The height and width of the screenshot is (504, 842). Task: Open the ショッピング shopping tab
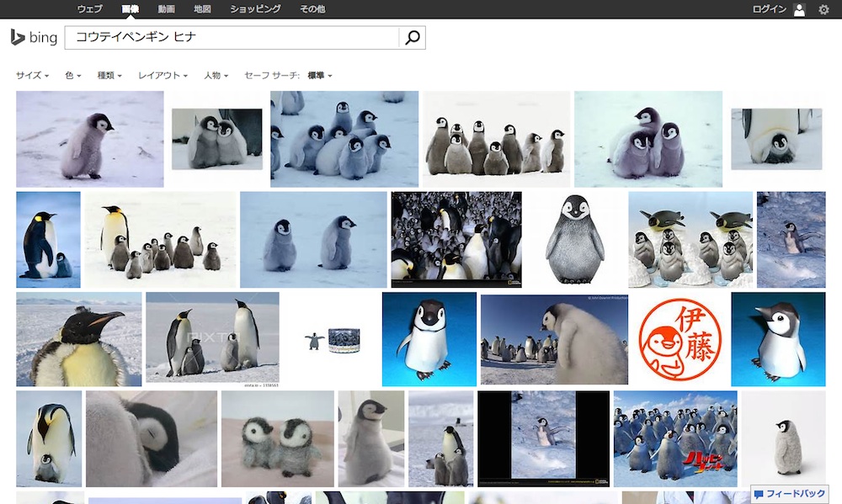255,9
